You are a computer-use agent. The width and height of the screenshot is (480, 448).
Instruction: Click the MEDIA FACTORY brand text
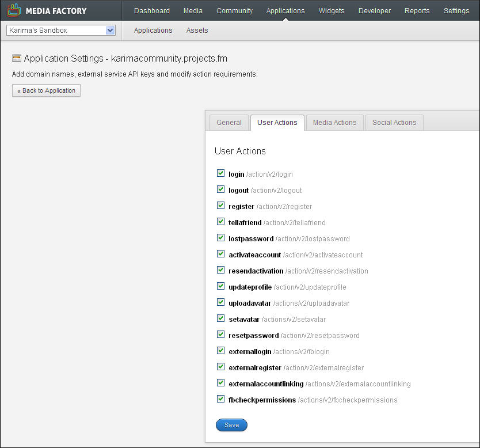pyautogui.click(x=56, y=11)
